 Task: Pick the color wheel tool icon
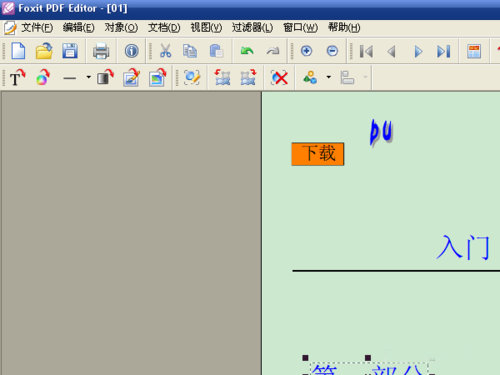[x=43, y=78]
